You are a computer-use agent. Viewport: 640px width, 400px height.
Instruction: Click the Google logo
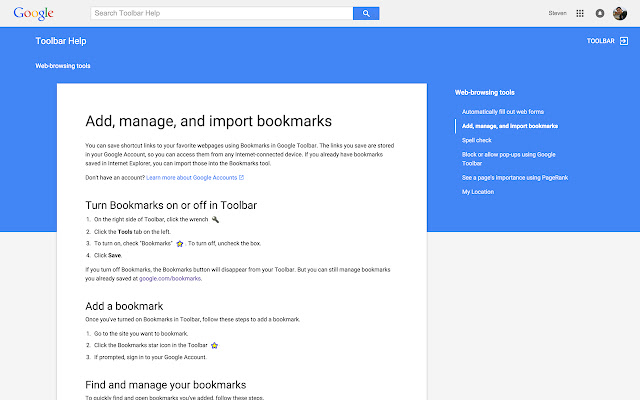click(x=33, y=13)
